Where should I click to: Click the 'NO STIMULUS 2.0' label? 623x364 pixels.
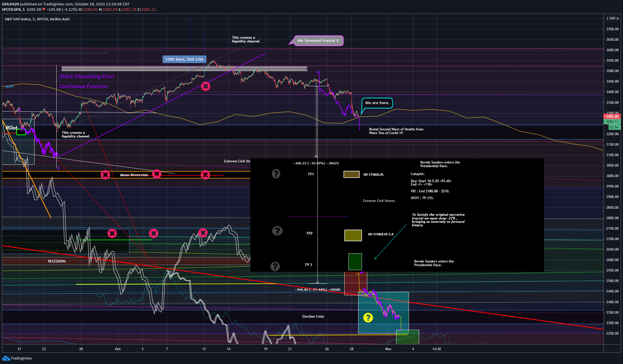(x=381, y=234)
